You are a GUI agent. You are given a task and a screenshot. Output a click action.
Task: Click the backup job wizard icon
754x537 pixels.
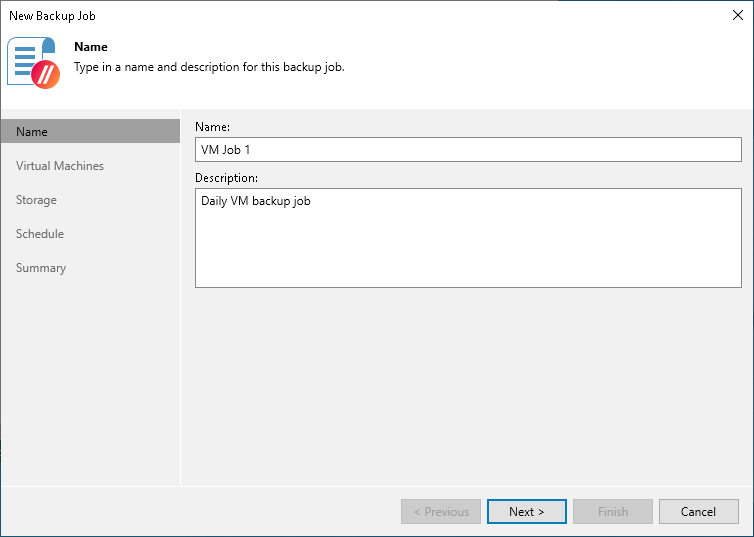click(x=33, y=64)
